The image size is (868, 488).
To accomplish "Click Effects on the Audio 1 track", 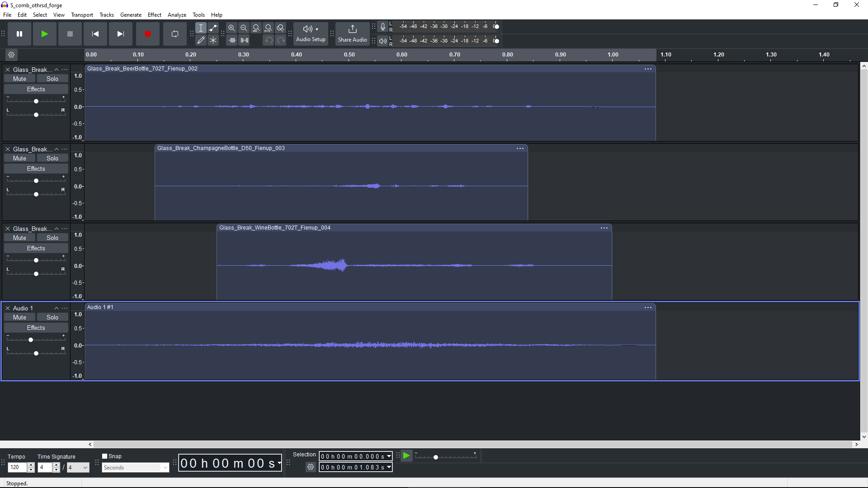I will pos(36,328).
